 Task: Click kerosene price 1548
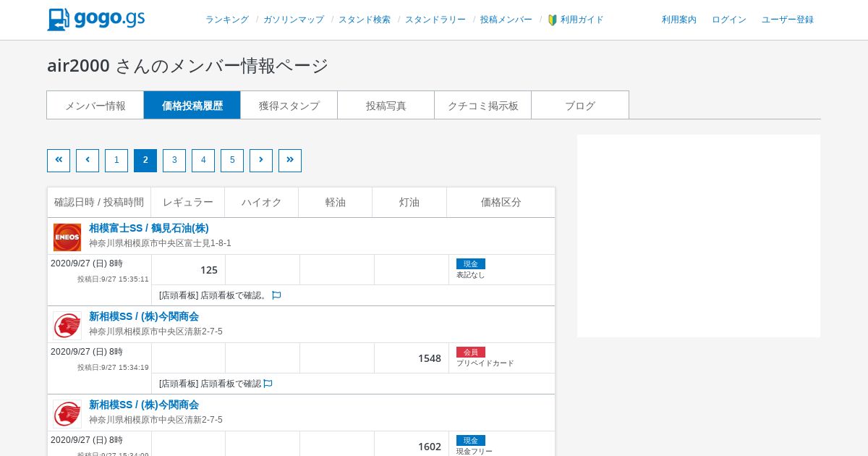click(x=430, y=358)
